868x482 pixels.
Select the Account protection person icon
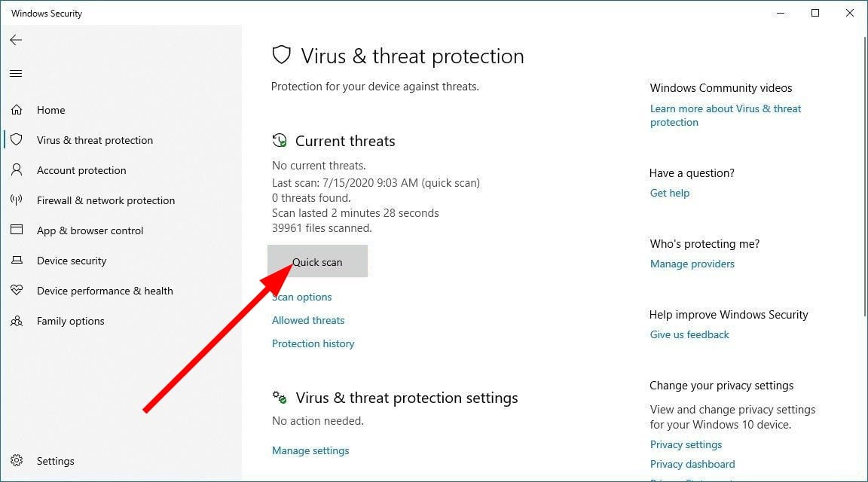[17, 170]
